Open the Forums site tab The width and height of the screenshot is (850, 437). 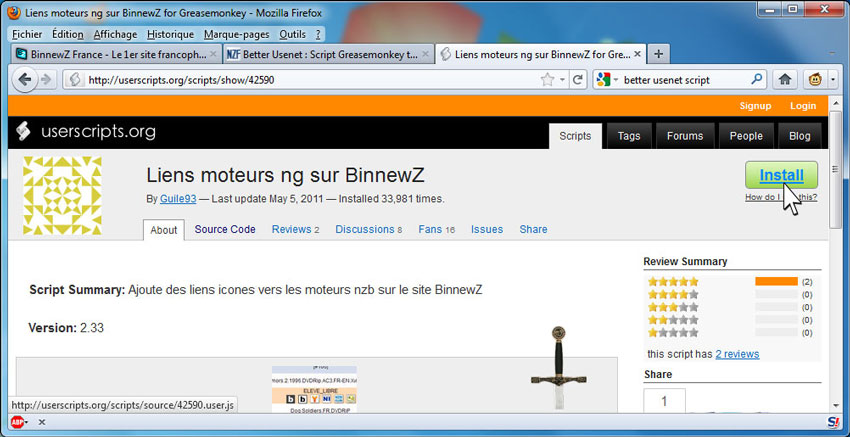pos(685,136)
